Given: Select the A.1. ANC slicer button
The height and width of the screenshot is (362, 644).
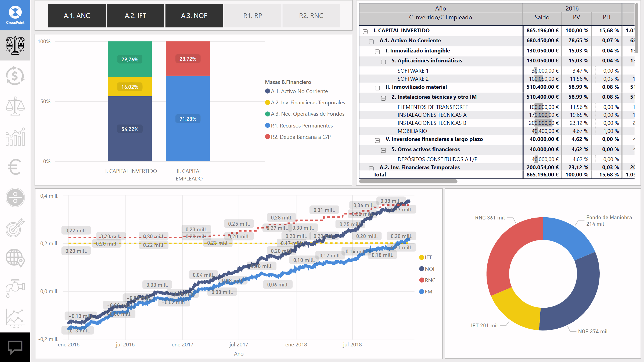Looking at the screenshot, I should point(77,16).
